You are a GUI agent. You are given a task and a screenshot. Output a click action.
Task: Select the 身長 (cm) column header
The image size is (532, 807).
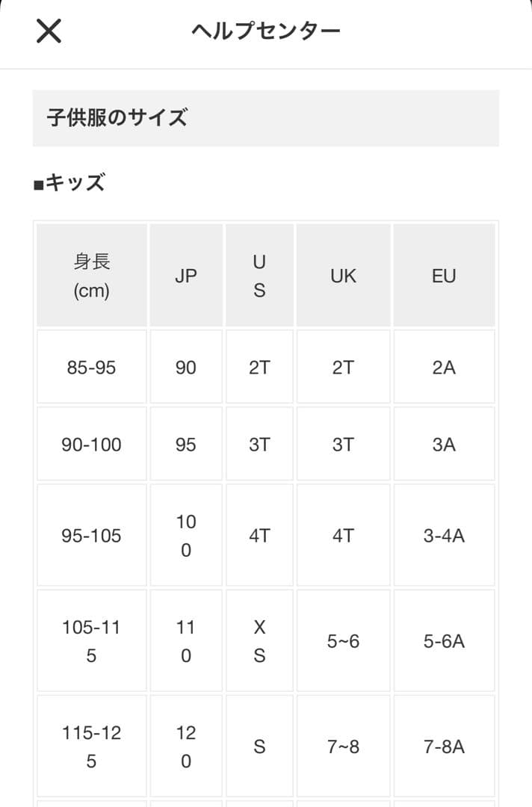click(92, 276)
